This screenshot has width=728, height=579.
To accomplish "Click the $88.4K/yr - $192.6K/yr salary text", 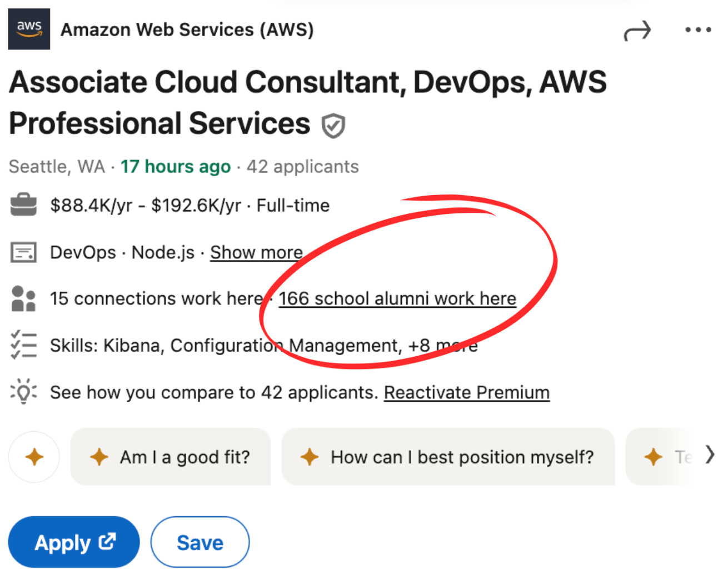I will point(146,206).
